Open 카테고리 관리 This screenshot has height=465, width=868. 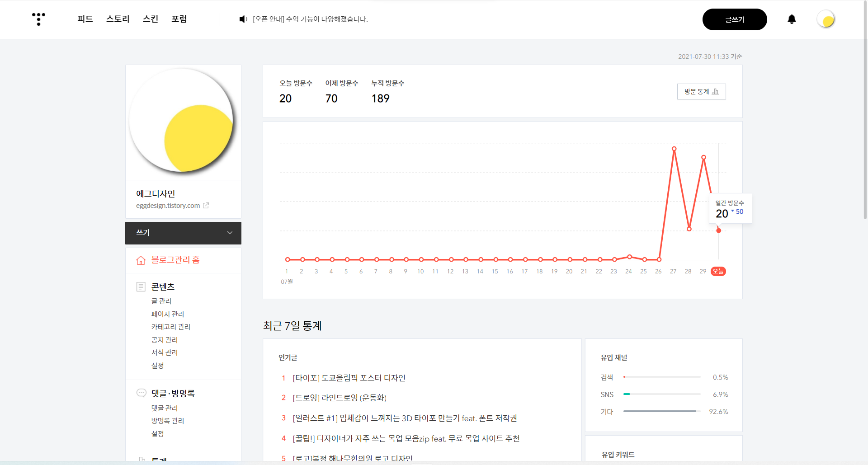(x=171, y=327)
